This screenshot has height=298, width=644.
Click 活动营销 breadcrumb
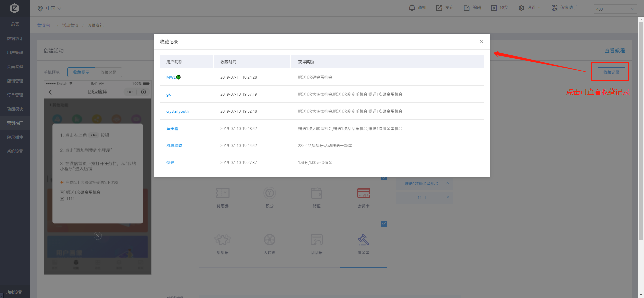coord(70,26)
